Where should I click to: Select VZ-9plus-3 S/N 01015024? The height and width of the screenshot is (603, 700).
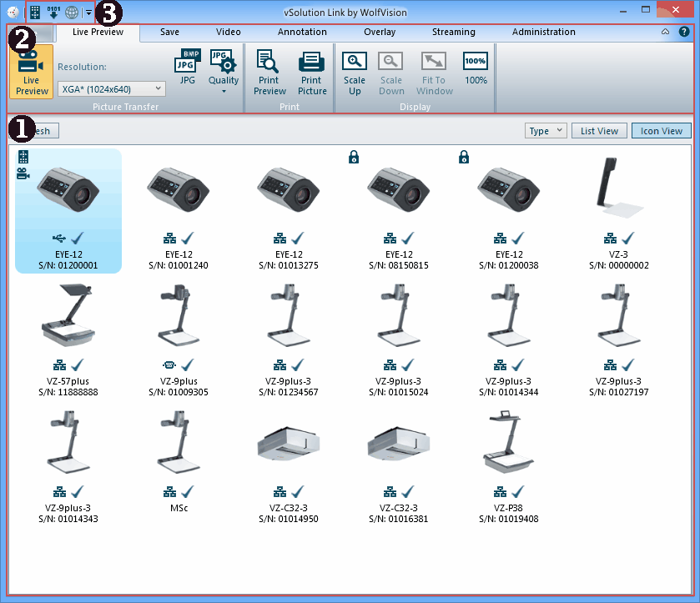[x=399, y=339]
